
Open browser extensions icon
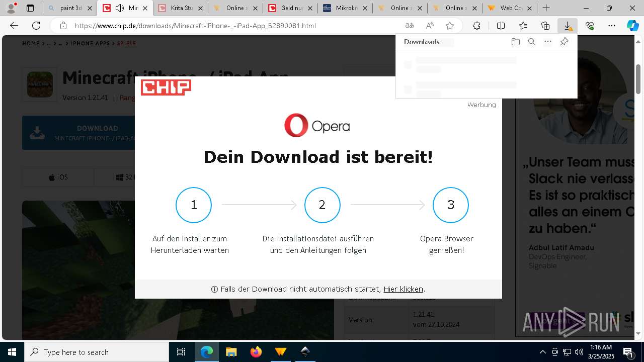476,26
